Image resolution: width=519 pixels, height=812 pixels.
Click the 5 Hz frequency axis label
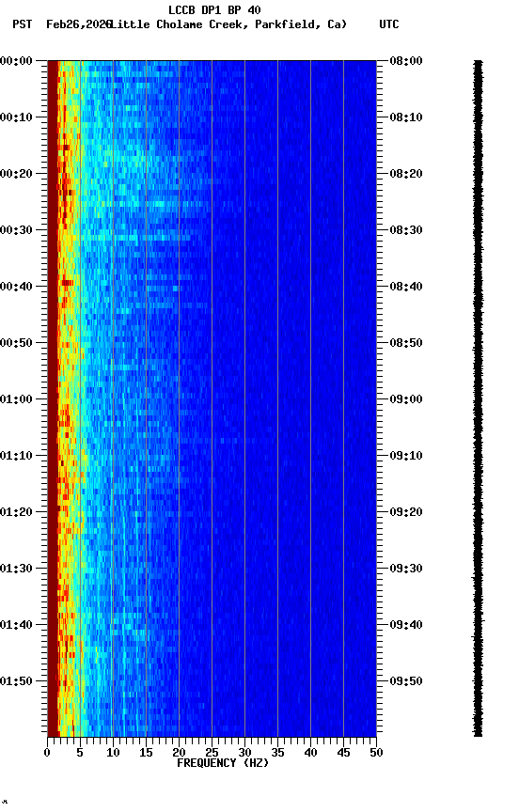pyautogui.click(x=80, y=753)
